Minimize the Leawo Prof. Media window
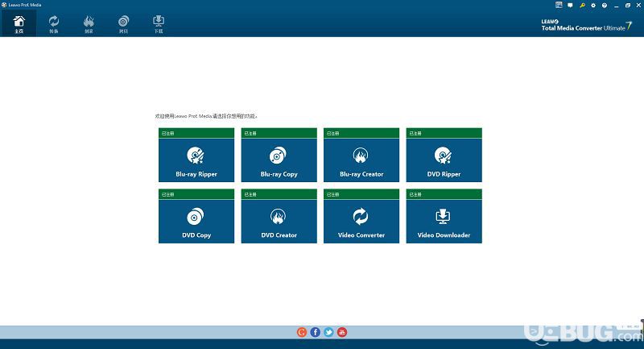Image resolution: width=644 pixels, height=349 pixels. 616,6
